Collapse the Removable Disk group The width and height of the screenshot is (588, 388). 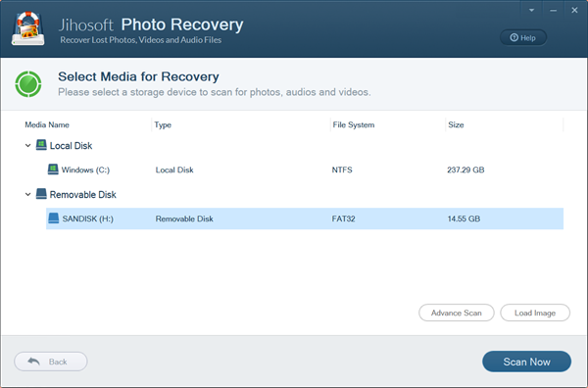coord(27,194)
